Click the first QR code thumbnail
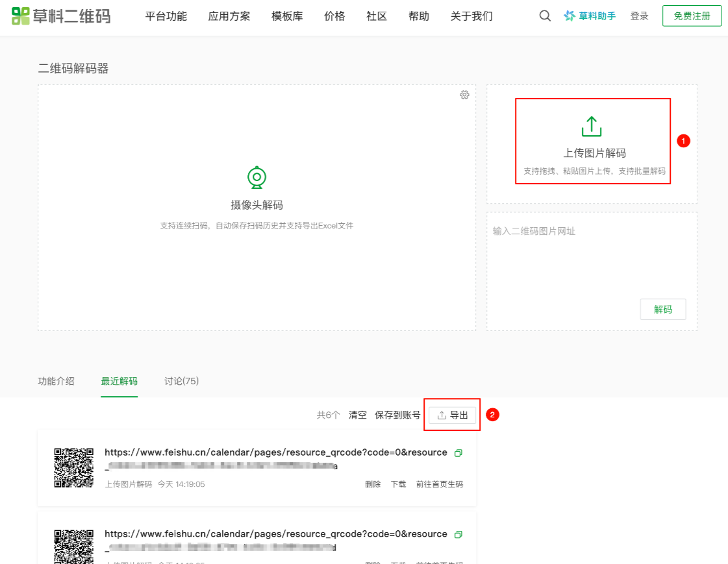The image size is (728, 564). [x=73, y=467]
